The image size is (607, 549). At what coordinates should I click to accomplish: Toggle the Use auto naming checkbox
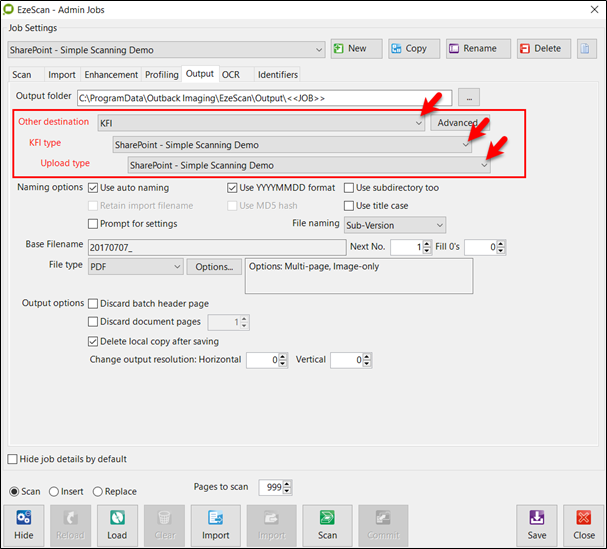[x=94, y=188]
